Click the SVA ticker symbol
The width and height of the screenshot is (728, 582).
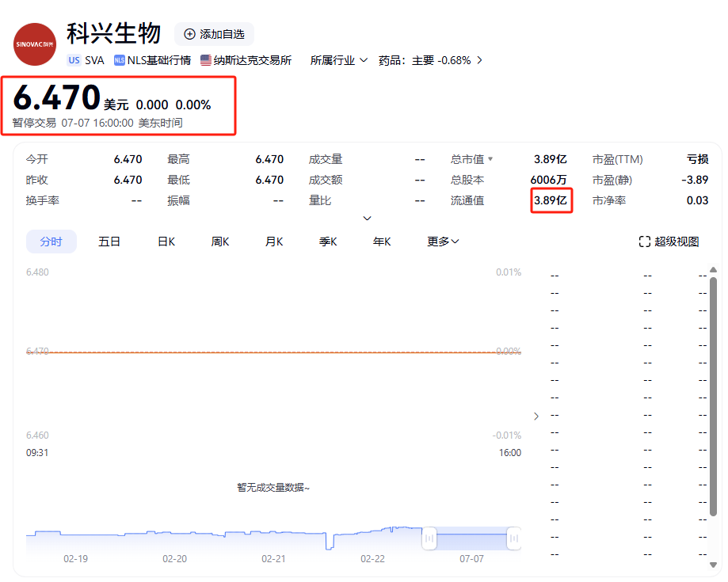tap(95, 60)
